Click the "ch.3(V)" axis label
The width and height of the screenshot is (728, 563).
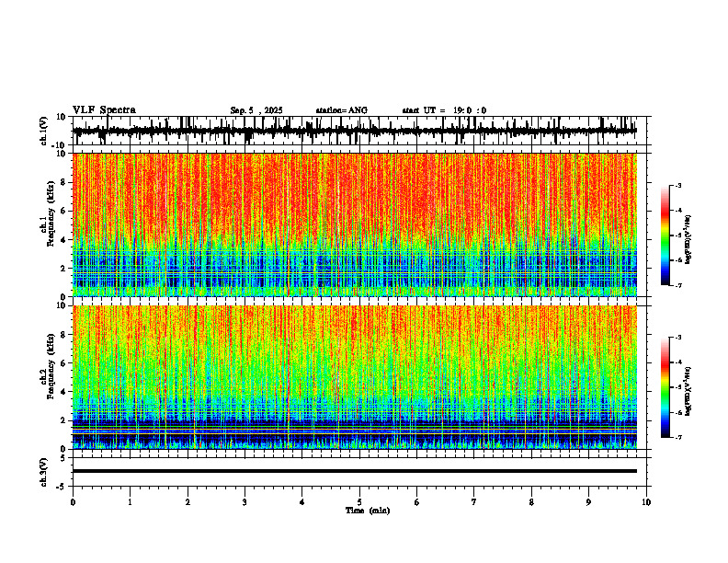[44, 472]
